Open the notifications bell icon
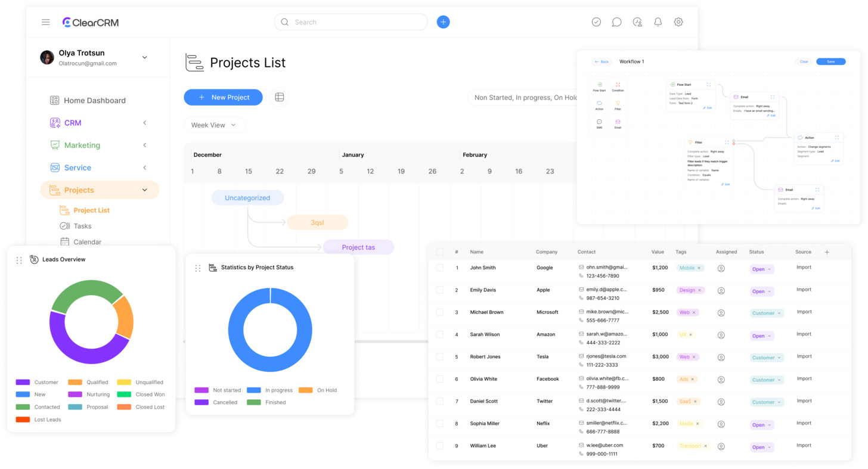 658,21
